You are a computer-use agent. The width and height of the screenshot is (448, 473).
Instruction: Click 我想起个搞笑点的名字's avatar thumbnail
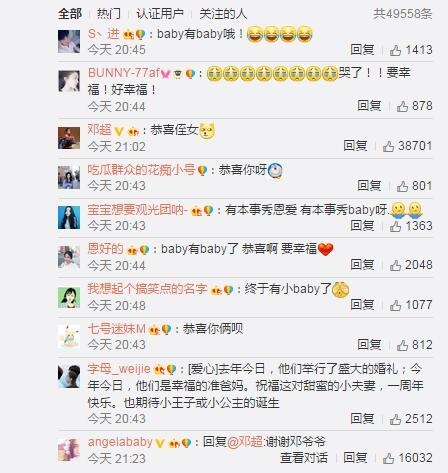(69, 297)
